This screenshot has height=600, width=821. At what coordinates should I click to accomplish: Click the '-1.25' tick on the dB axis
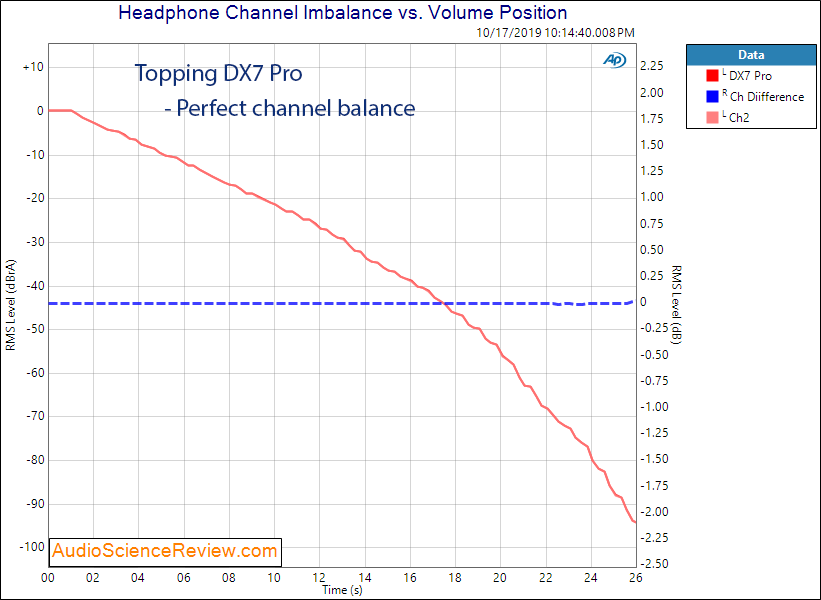click(654, 432)
